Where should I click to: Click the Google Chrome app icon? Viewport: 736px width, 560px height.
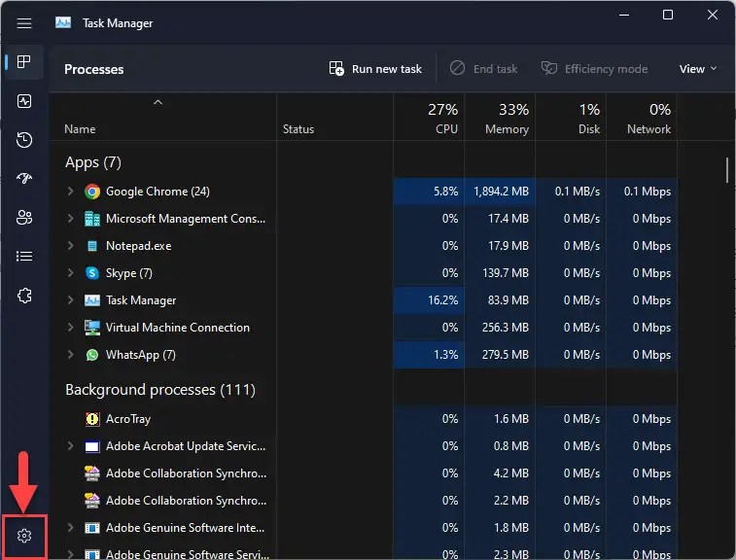[92, 192]
